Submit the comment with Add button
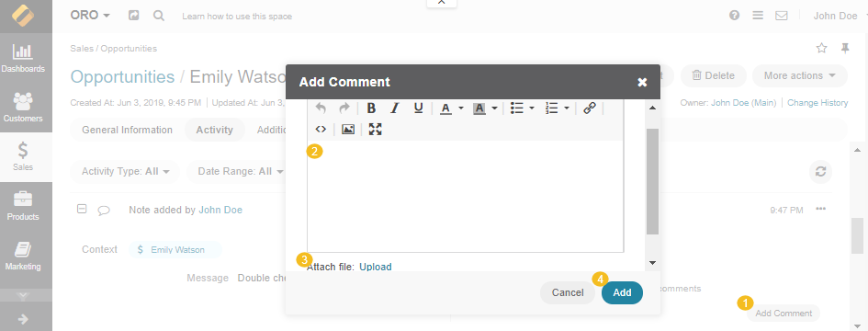The height and width of the screenshot is (331, 868). point(622,292)
